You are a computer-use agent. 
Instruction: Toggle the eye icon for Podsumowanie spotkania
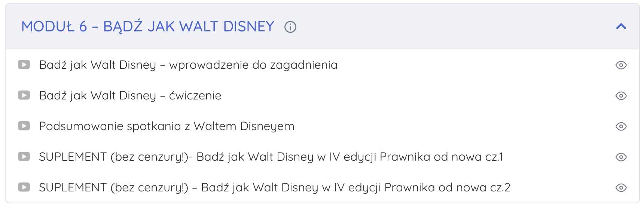click(621, 126)
